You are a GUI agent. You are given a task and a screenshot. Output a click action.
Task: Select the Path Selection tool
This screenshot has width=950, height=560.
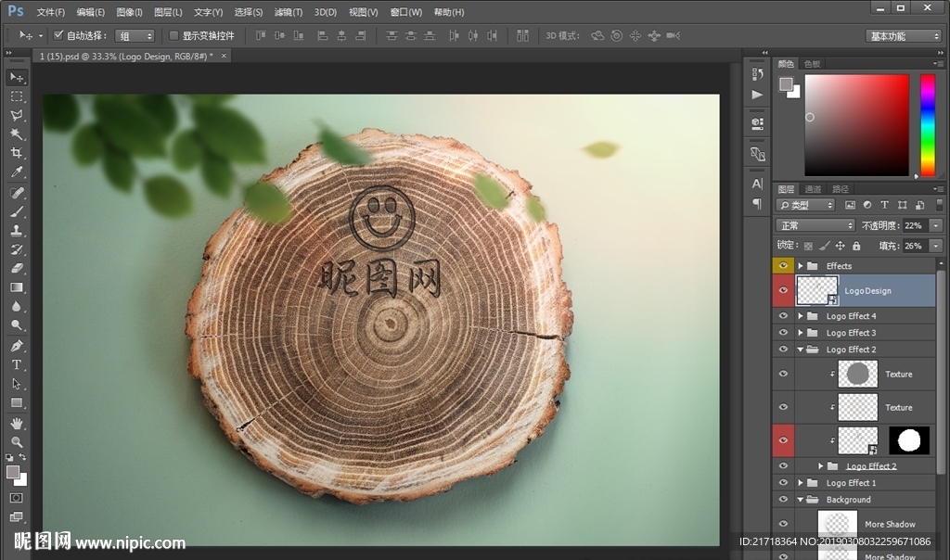(17, 384)
